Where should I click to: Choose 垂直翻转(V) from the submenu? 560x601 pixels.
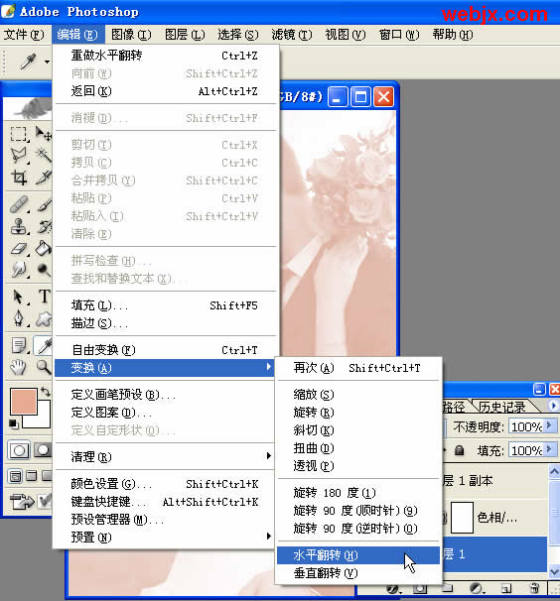pyautogui.click(x=358, y=573)
